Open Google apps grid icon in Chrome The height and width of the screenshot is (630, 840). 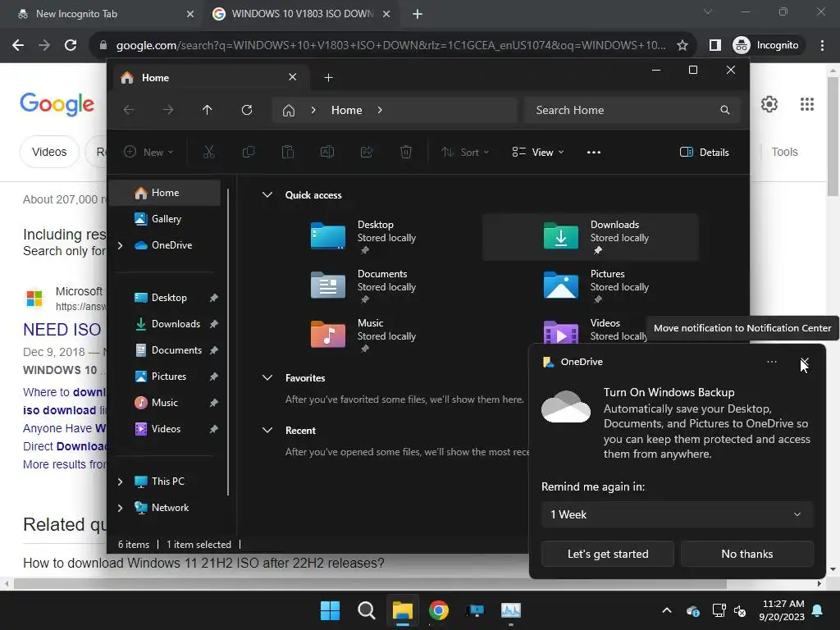coord(807,104)
